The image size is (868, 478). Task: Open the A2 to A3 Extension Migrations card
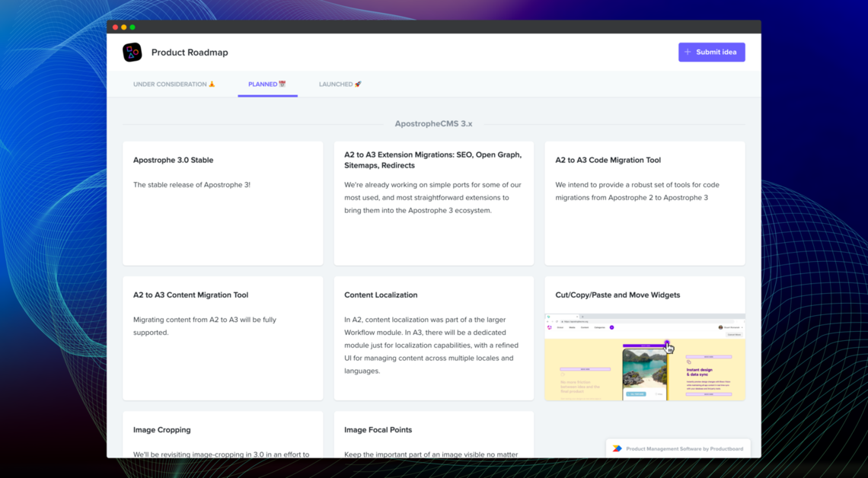[434, 202]
